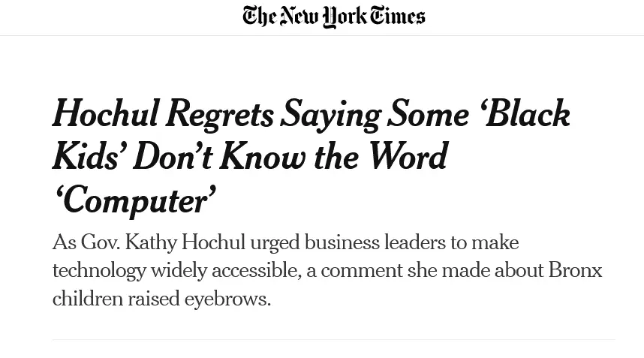
Task: Select the word "Know" in the headline
Action: point(263,156)
